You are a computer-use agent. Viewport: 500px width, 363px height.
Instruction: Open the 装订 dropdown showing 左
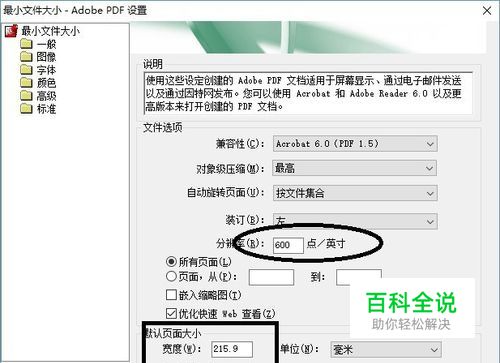pyautogui.click(x=355, y=221)
